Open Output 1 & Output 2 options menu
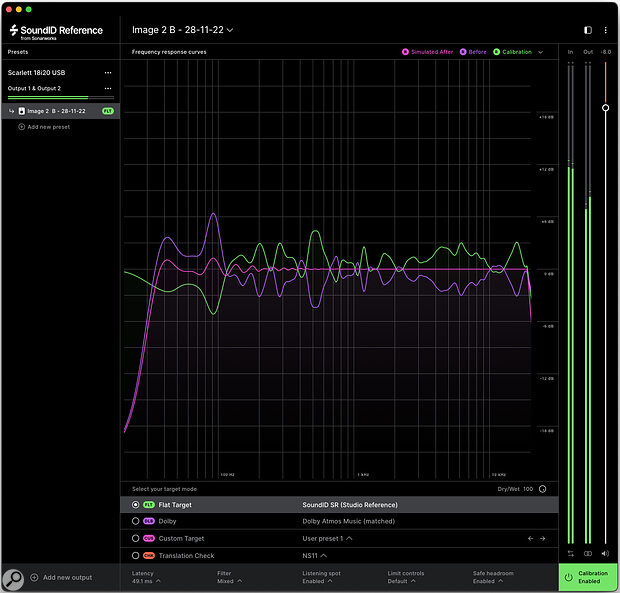 108,89
